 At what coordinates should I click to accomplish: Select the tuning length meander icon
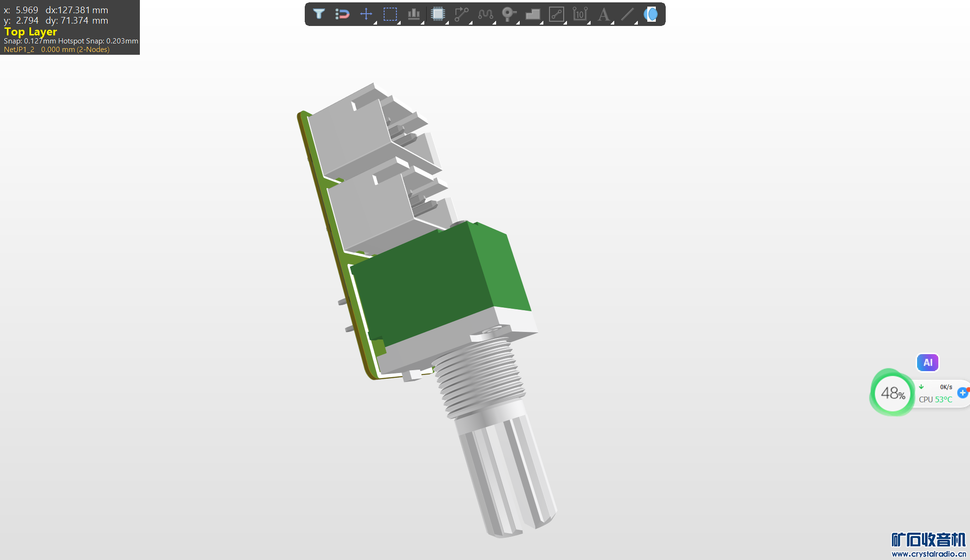pyautogui.click(x=485, y=14)
